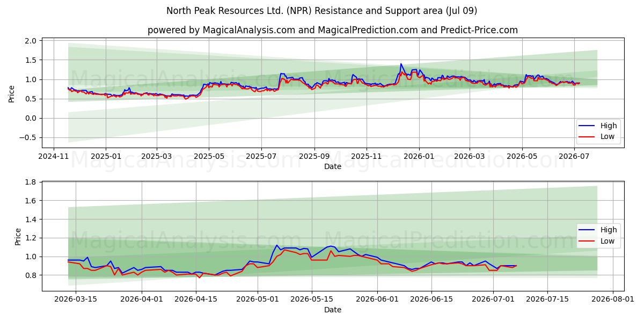Screen dimensions: 644x322
Task: Click the '2026-07' date tick
Action: (x=574, y=156)
